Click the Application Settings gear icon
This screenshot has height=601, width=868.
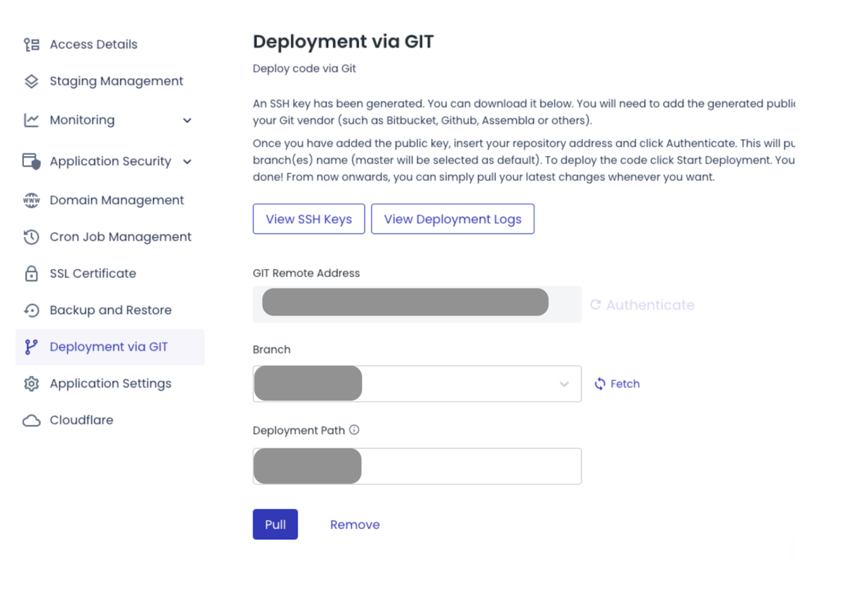[x=31, y=384]
